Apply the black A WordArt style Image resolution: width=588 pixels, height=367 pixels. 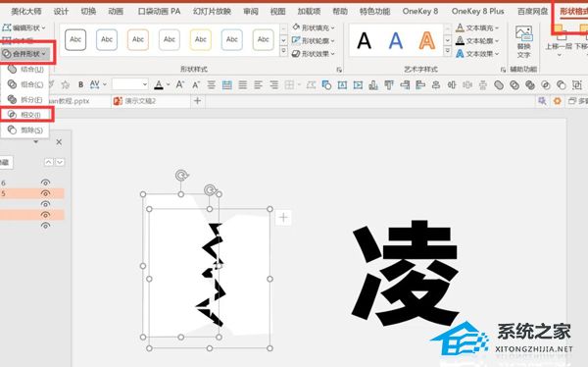pyautogui.click(x=364, y=40)
